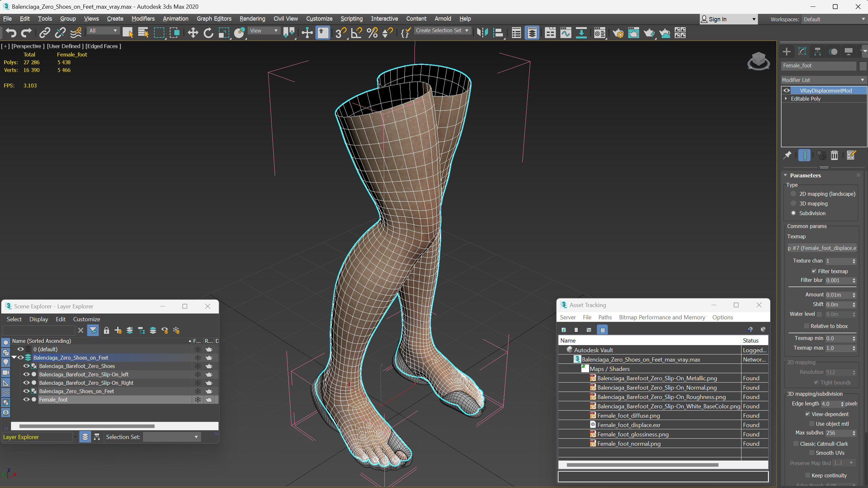
Task: Open the Scripting menu
Action: pyautogui.click(x=352, y=18)
